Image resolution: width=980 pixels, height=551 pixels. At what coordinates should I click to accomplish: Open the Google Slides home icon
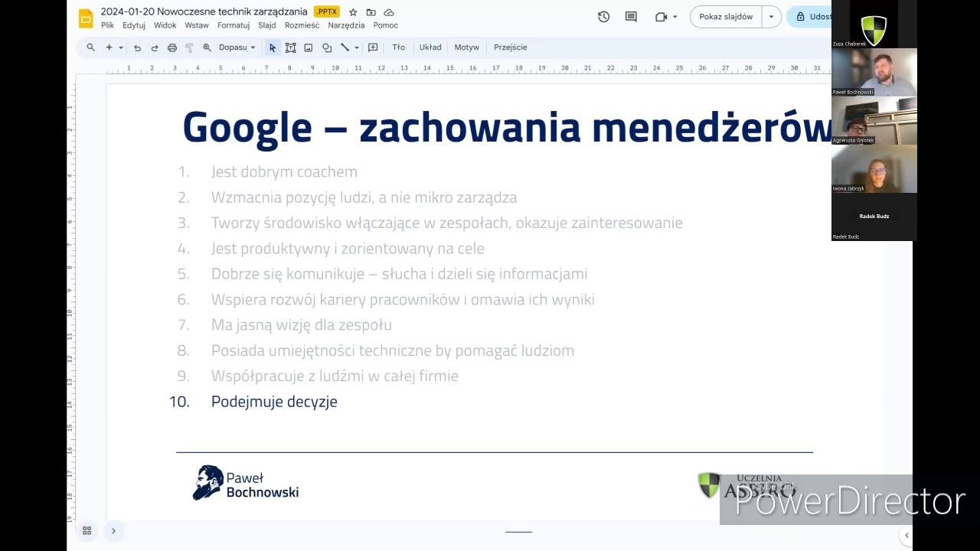86,18
